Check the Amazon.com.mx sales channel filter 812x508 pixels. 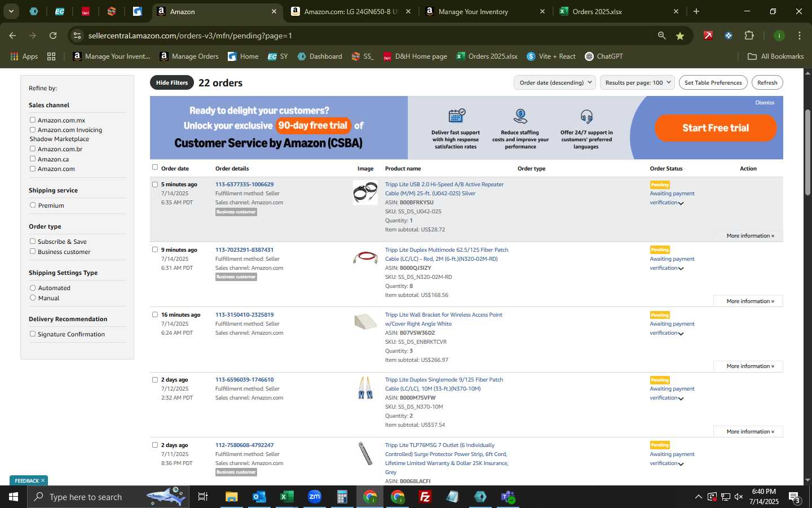(x=33, y=120)
